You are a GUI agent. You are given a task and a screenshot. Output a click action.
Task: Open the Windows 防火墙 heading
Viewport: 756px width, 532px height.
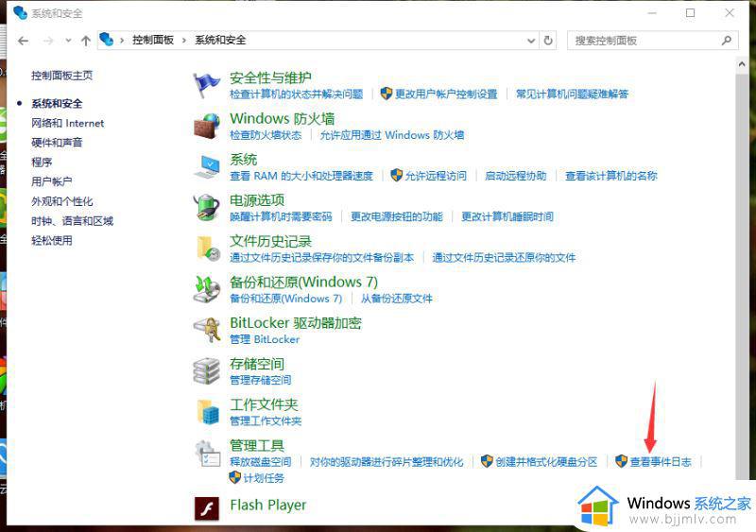(282, 119)
